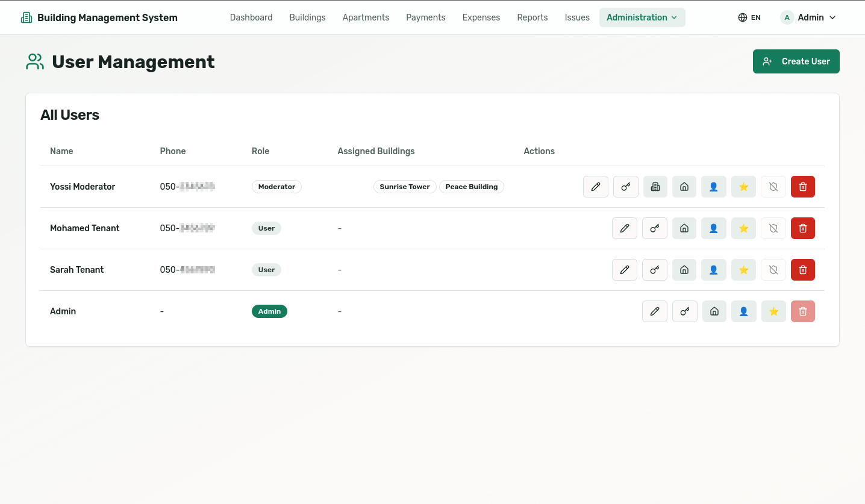
Task: Expand the Administration dropdown menu
Action: [x=642, y=17]
